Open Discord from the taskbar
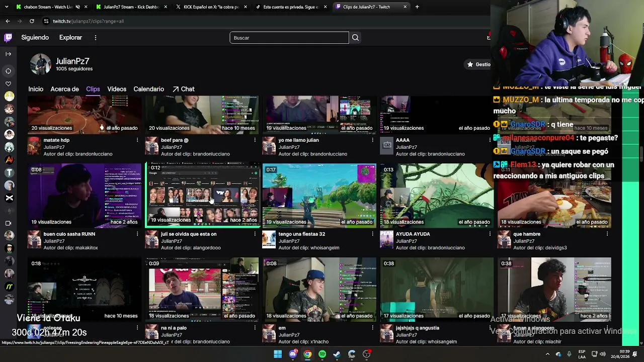644x362 pixels. 293,354
